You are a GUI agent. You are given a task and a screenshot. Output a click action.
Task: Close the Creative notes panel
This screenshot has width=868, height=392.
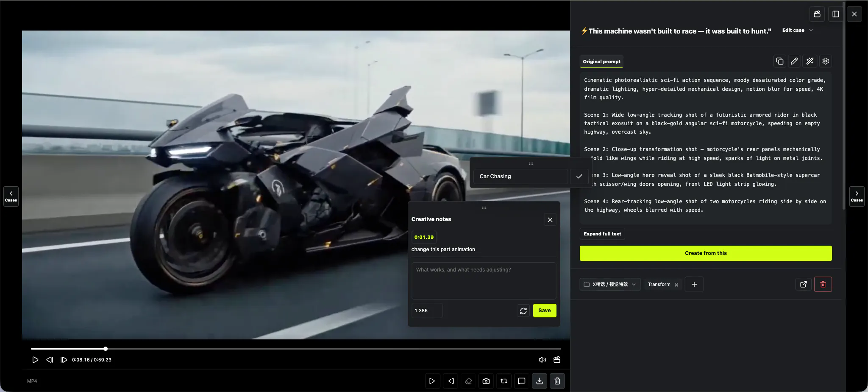pos(550,220)
